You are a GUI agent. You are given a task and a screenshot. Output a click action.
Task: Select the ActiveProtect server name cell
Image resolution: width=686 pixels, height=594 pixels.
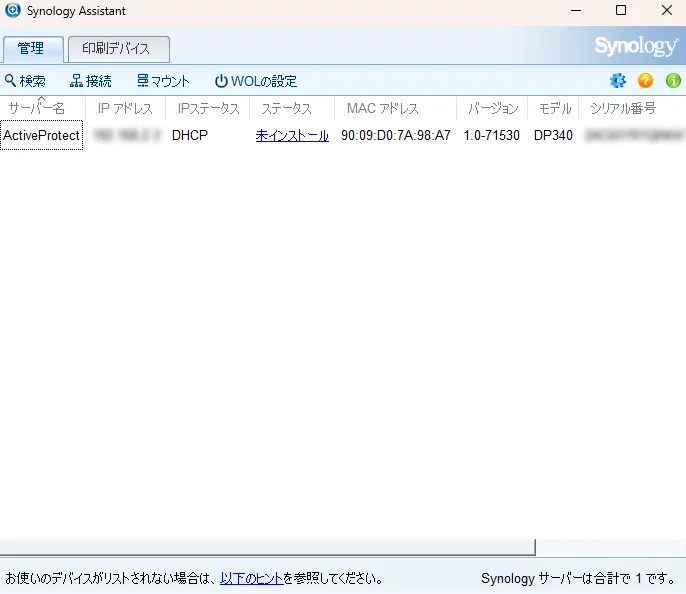42,135
